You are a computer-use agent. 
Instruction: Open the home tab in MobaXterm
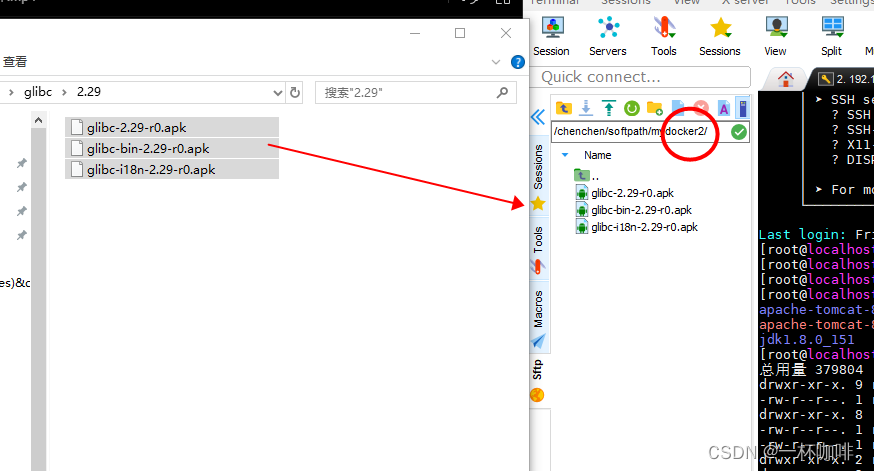click(785, 79)
